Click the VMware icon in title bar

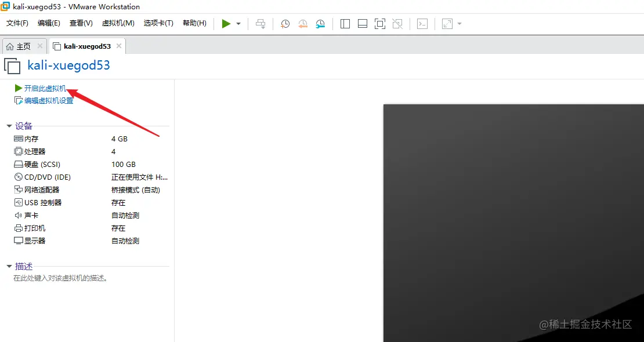click(x=6, y=6)
